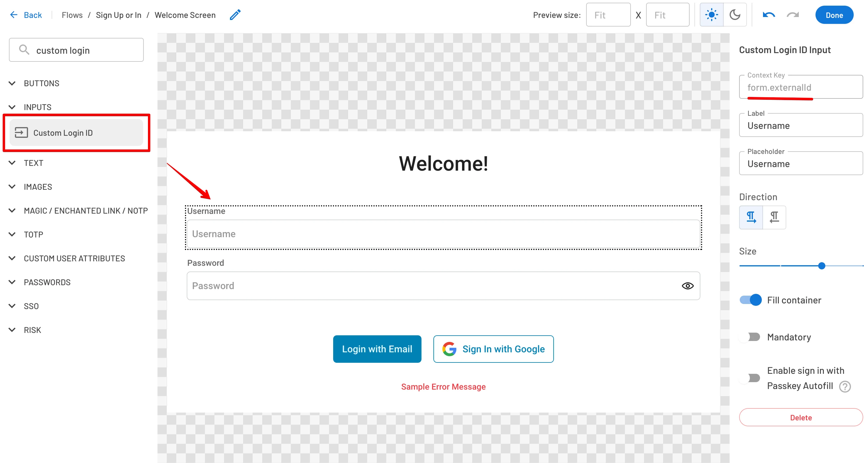Select left-to-right text direction icon
Screen dimensions: 868x463
[751, 217]
